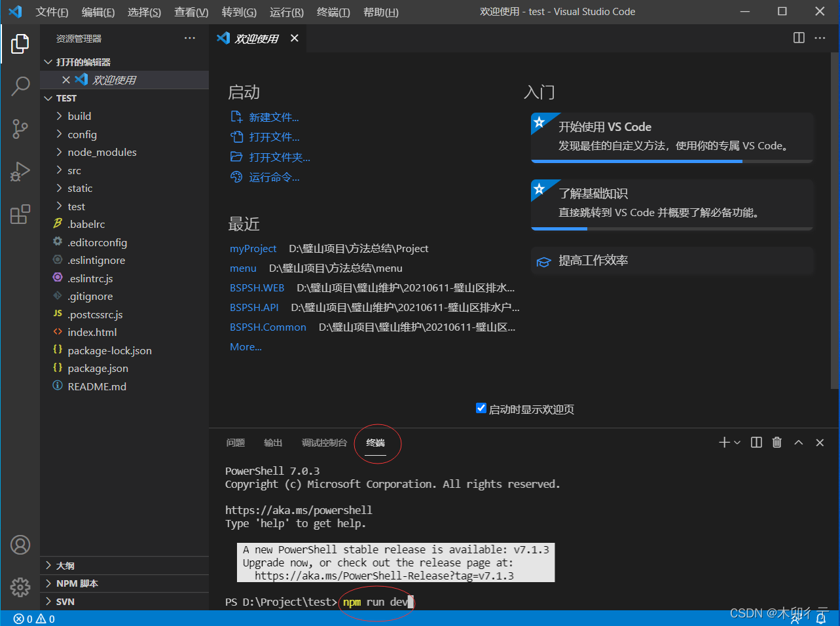Open the 文件(F) menu
The height and width of the screenshot is (626, 840).
(x=52, y=12)
